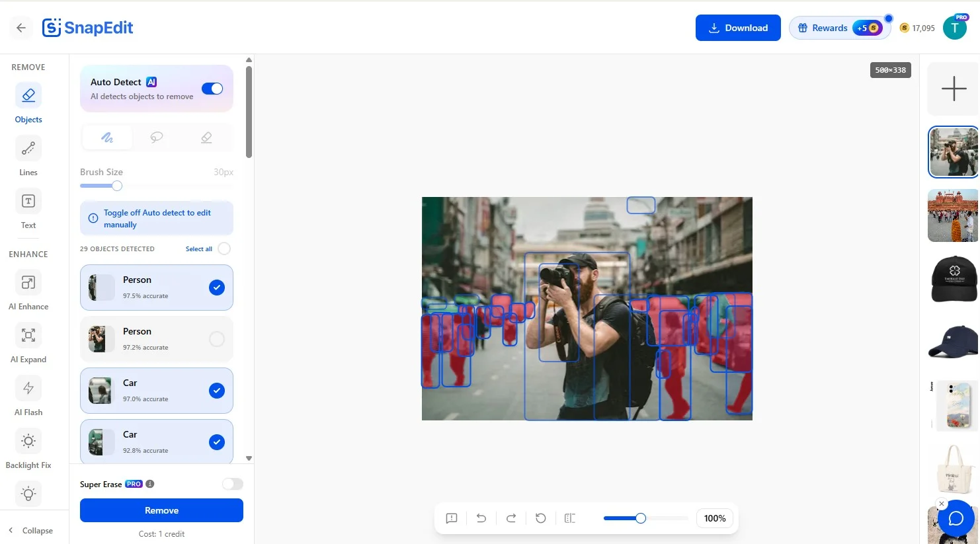The height and width of the screenshot is (544, 980).
Task: Click the Super Erase info icon
Action: pyautogui.click(x=150, y=484)
